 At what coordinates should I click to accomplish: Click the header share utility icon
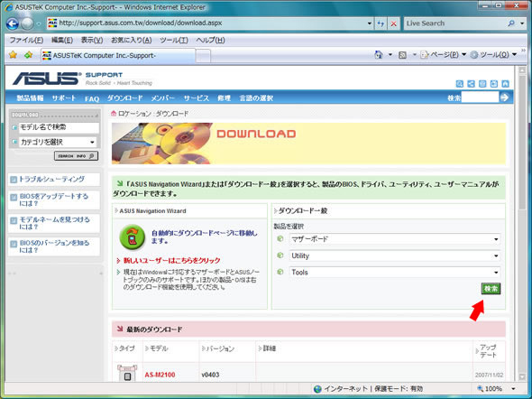point(471,84)
